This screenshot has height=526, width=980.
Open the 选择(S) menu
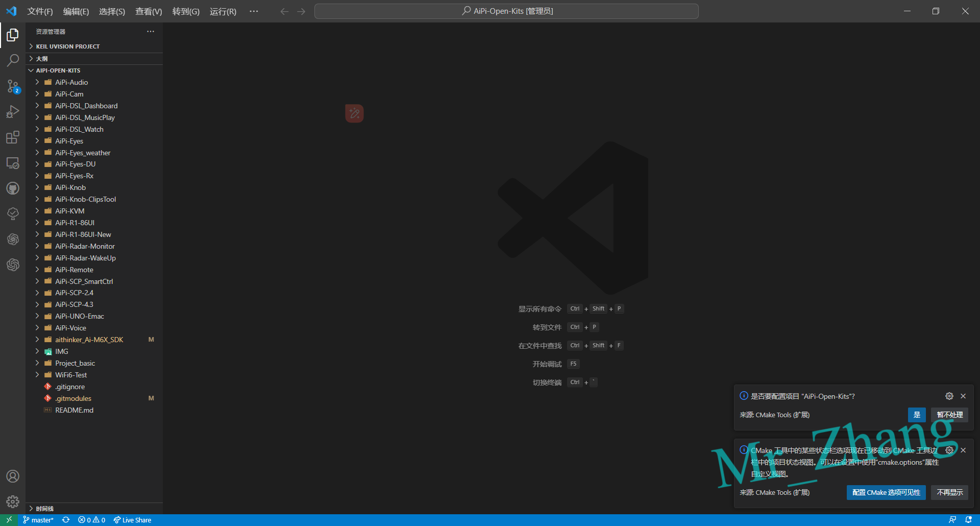tap(112, 11)
